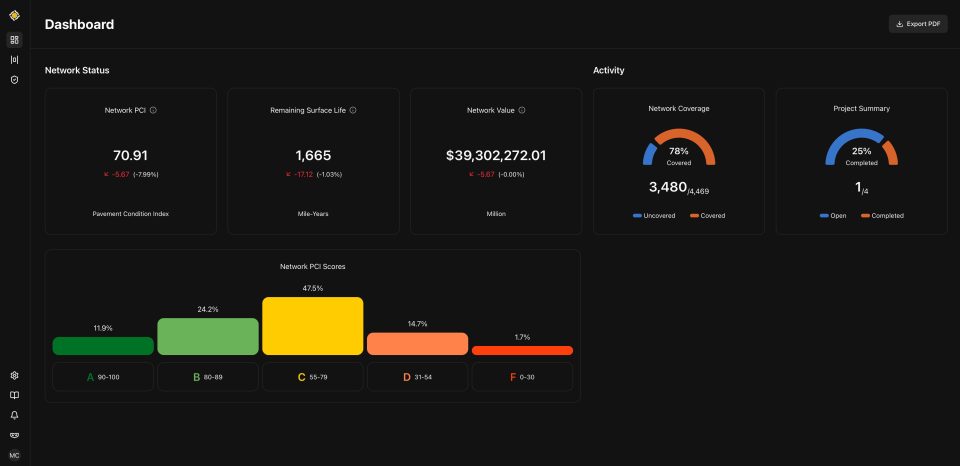Click the Network Value info icon
Viewport: 960px width, 466px height.
(x=522, y=110)
